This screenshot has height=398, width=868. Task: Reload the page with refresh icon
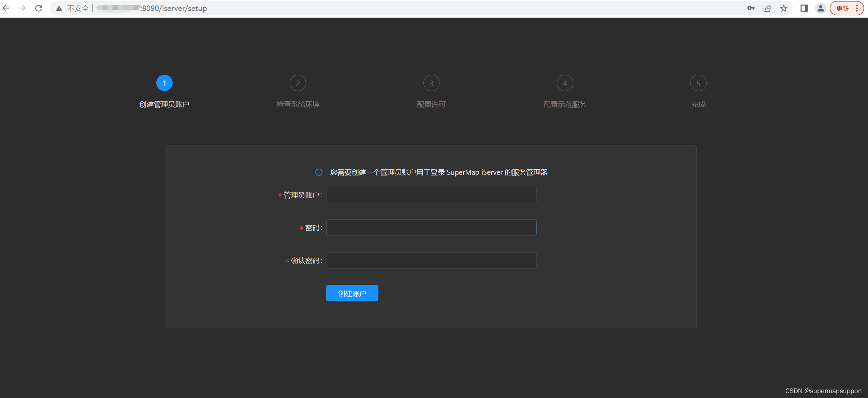click(x=39, y=8)
